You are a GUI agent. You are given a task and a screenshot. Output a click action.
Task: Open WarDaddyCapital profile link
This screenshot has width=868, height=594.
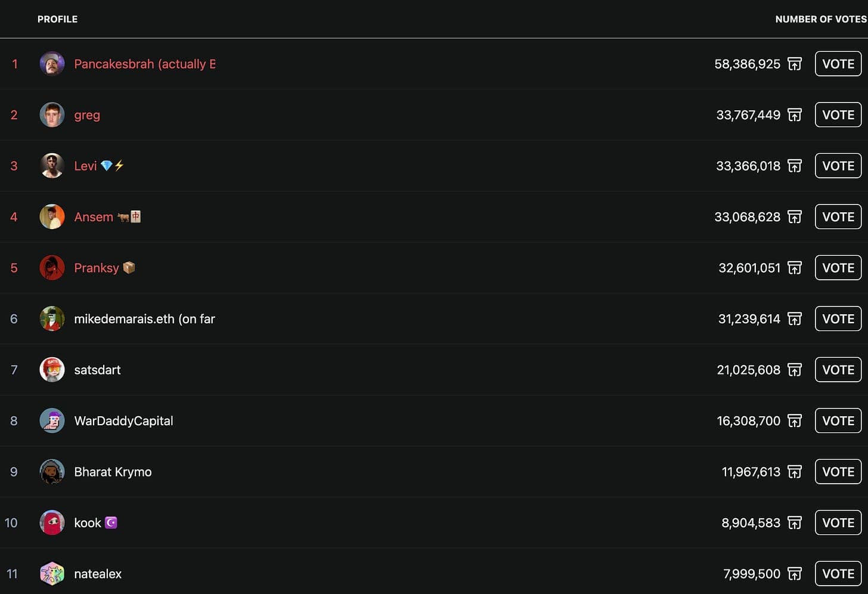click(123, 421)
